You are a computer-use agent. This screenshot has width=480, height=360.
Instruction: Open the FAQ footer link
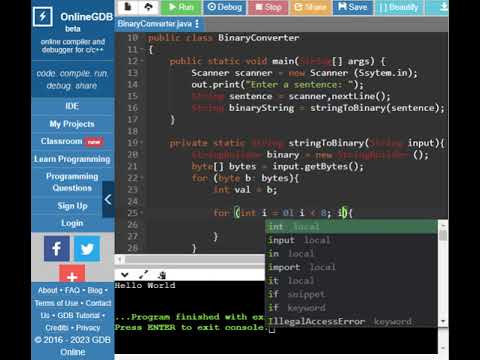72,290
